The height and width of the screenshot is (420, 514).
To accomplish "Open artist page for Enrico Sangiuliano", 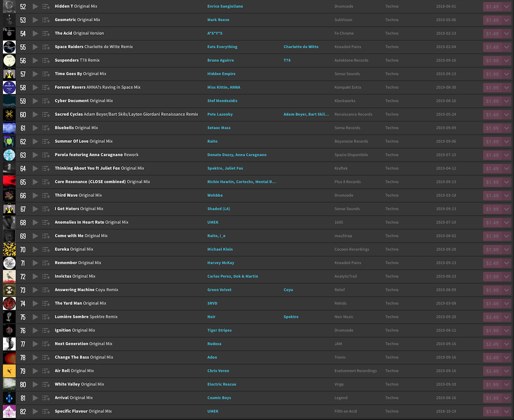I will [225, 7].
